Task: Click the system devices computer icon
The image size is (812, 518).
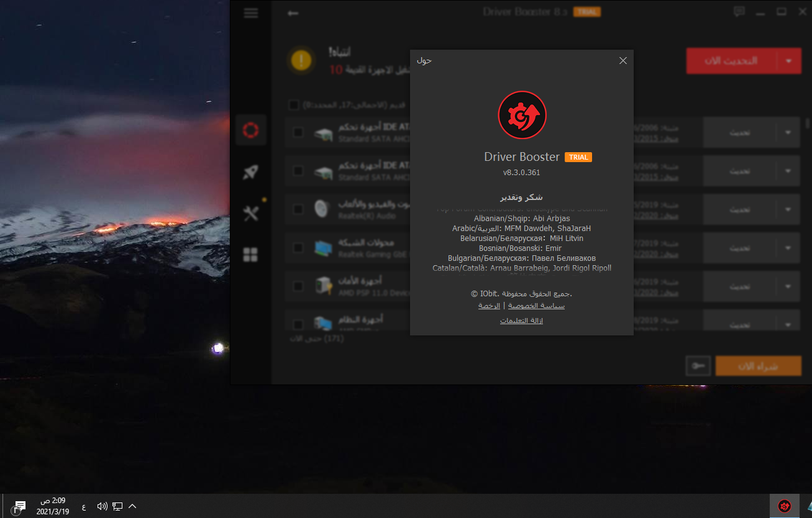Action: click(322, 323)
